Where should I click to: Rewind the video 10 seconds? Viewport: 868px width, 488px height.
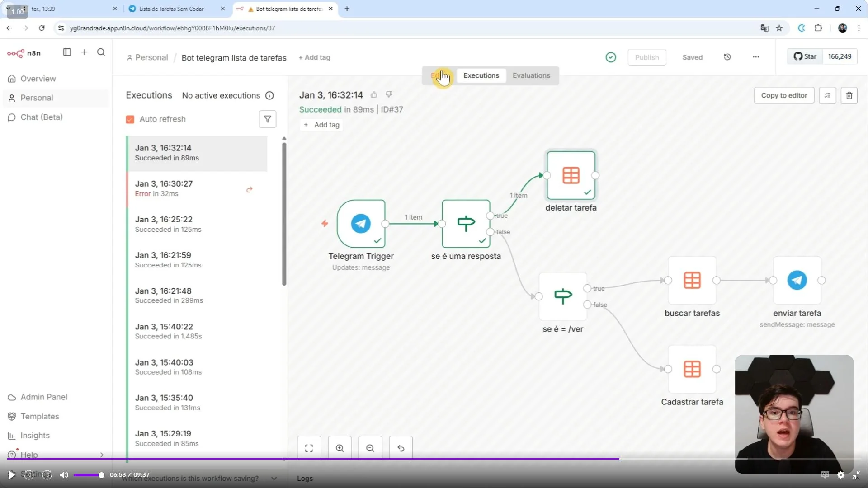(x=29, y=475)
